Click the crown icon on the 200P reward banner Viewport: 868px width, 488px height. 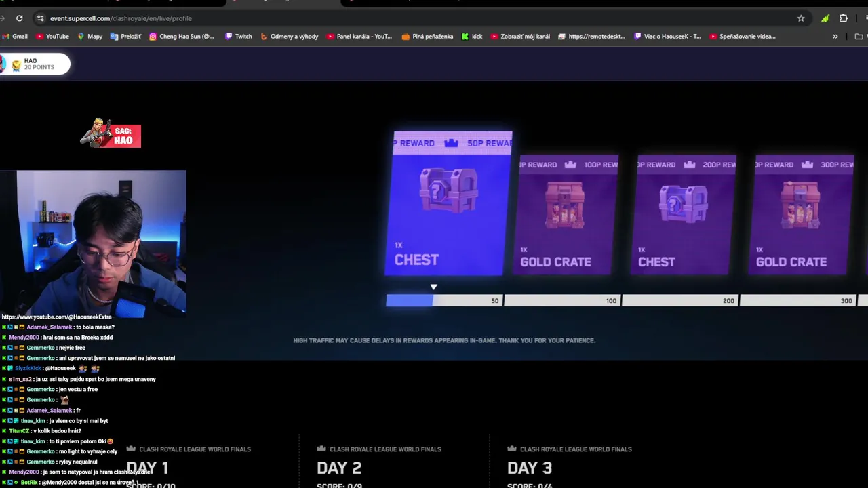[690, 165]
